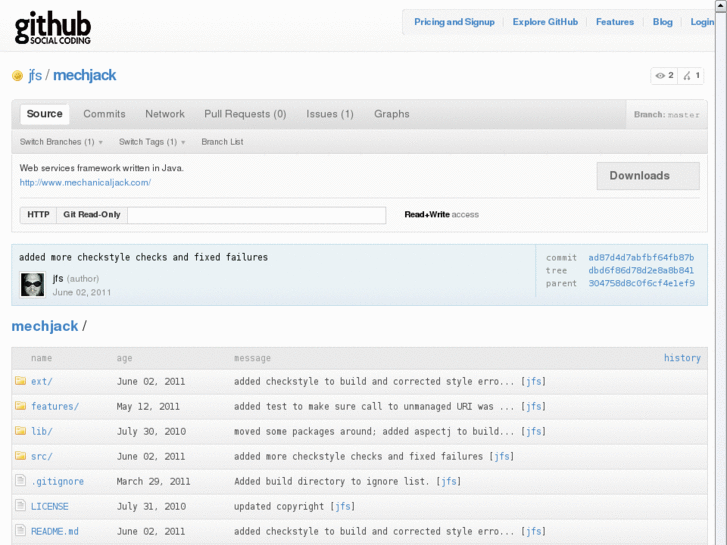This screenshot has height=545, width=727.
Task: Click the 'May 12, 2011' age cell
Action: point(148,406)
